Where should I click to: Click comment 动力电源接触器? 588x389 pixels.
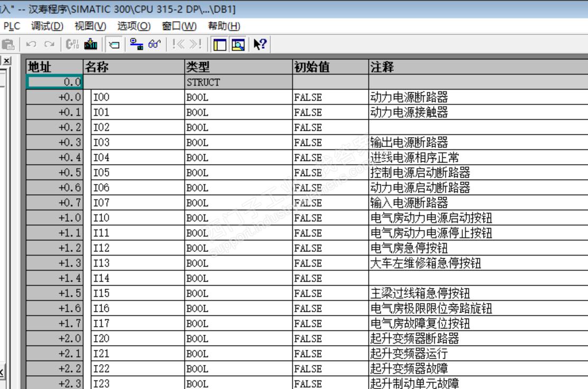click(409, 112)
